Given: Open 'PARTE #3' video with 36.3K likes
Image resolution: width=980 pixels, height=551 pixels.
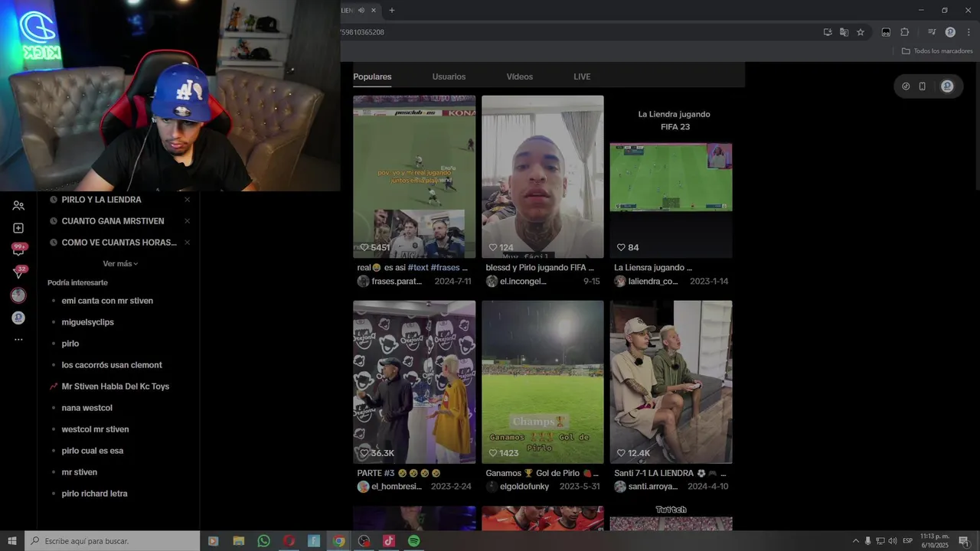Looking at the screenshot, I should click(414, 382).
